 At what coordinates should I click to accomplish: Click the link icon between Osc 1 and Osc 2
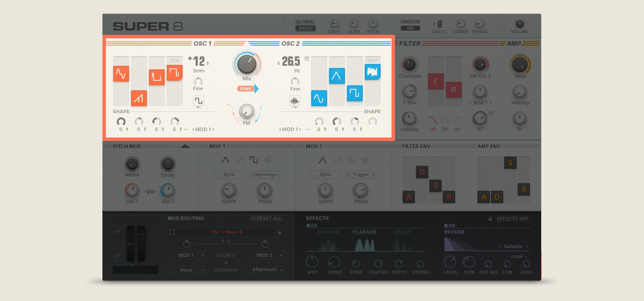click(150, 192)
